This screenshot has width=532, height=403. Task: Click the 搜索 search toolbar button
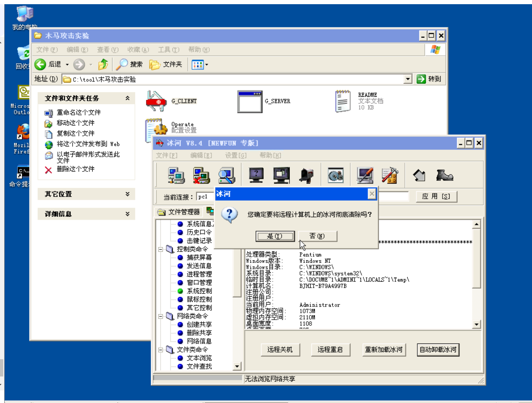(129, 64)
